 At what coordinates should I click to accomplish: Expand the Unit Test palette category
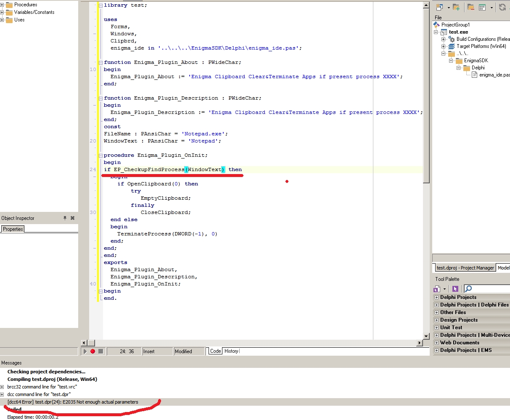tap(436, 328)
